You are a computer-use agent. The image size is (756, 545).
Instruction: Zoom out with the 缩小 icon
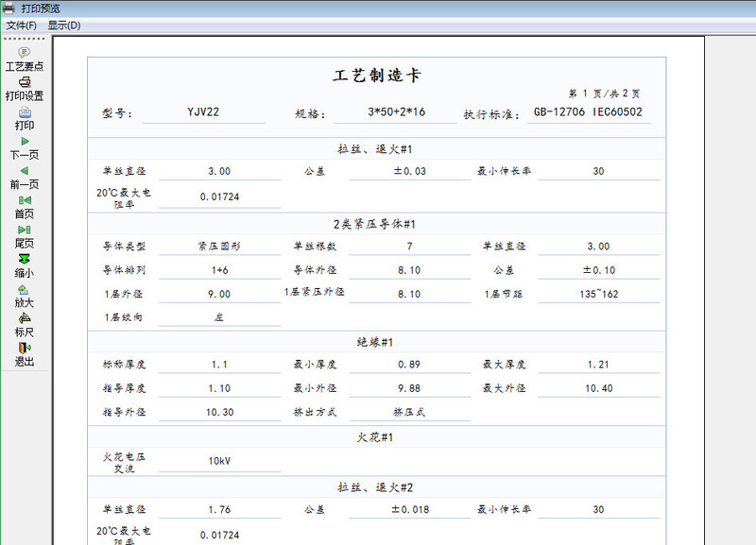click(25, 259)
